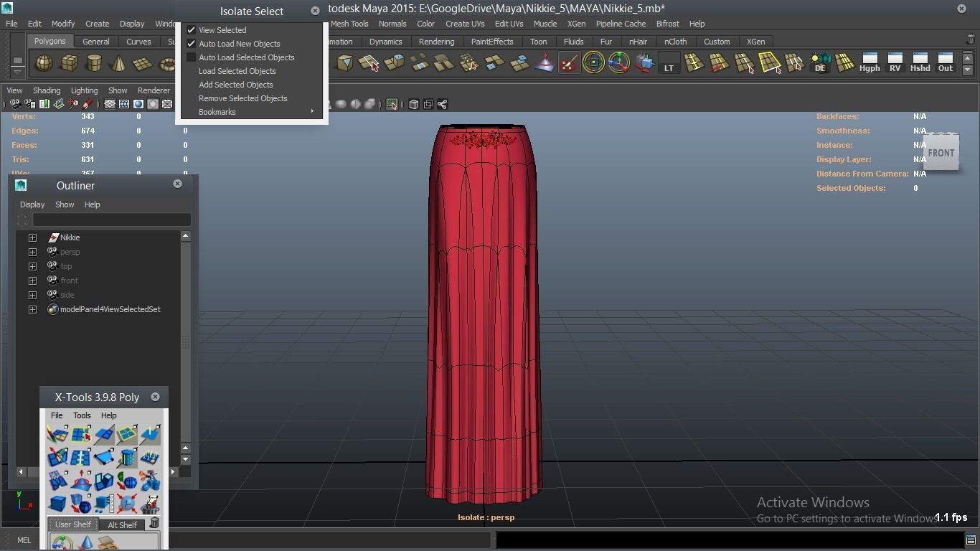
Task: Toggle X-Ray display in the panel toolbar
Action: click(413, 105)
